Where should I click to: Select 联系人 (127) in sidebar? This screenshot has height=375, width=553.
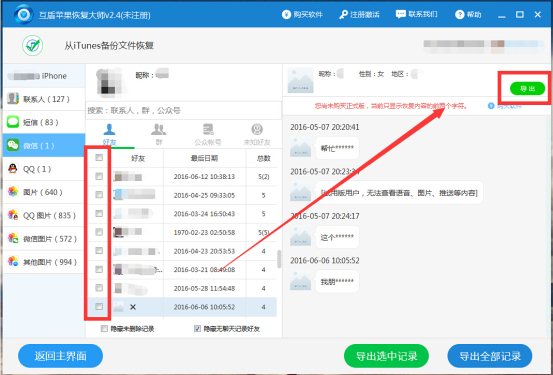tap(44, 99)
